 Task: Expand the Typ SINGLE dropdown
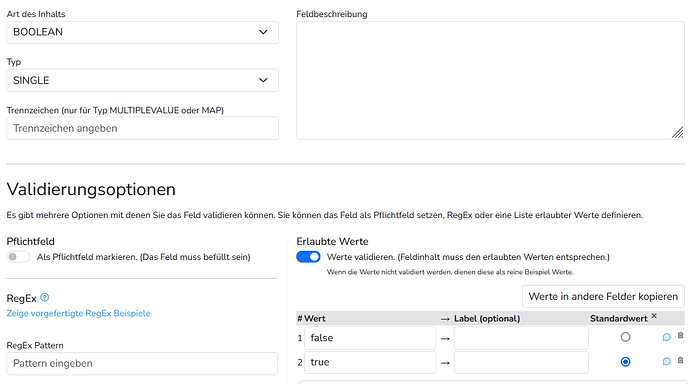coord(142,80)
